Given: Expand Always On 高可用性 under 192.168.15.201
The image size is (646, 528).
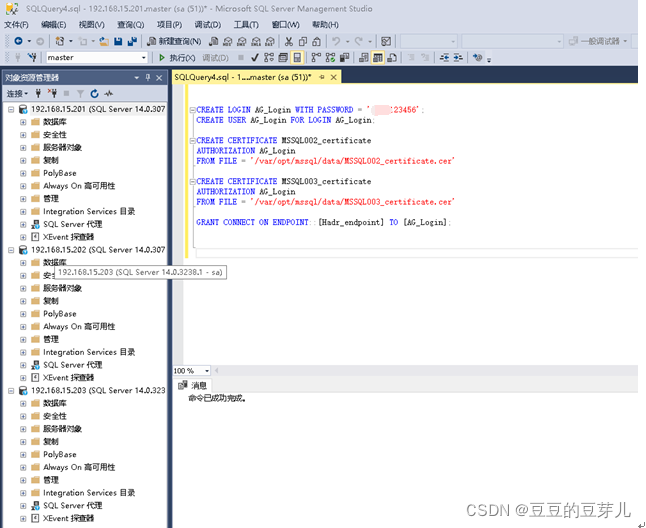Looking at the screenshot, I should tap(23, 186).
